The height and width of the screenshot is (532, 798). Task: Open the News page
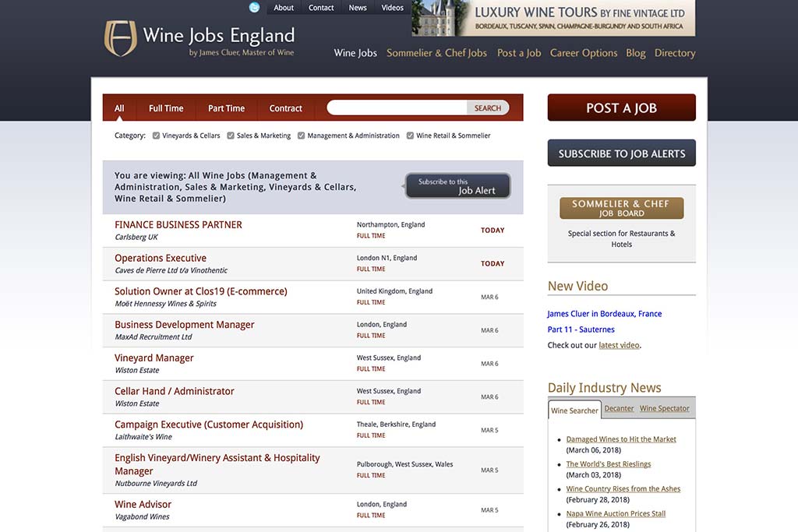point(357,8)
